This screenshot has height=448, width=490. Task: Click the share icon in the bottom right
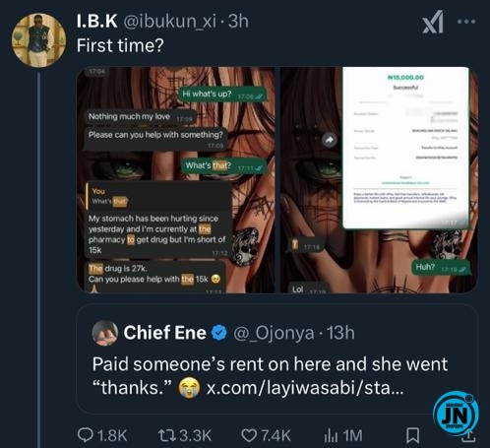pos(469,437)
